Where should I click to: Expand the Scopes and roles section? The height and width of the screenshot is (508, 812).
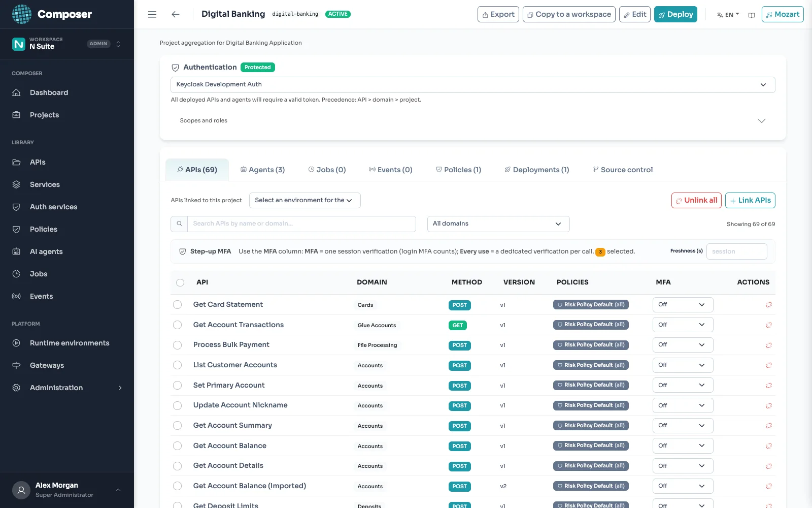point(472,121)
